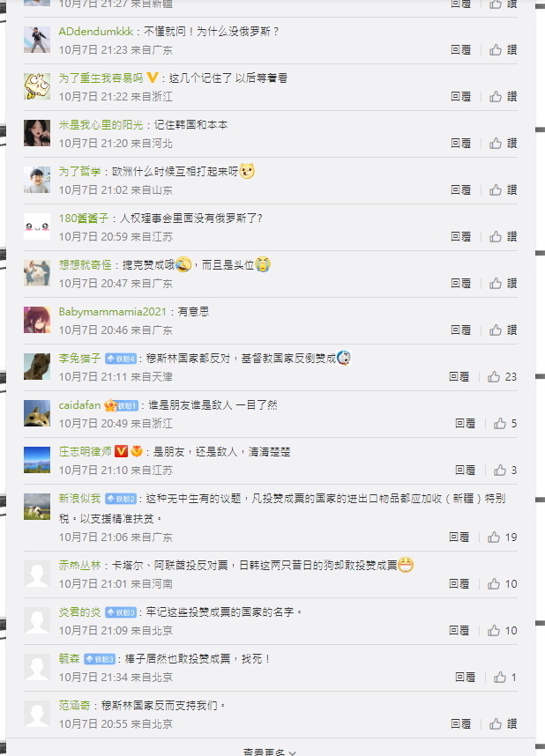545x756 pixels.
Task: Reply to Babymammamia2021's comment
Action: pyautogui.click(x=460, y=330)
